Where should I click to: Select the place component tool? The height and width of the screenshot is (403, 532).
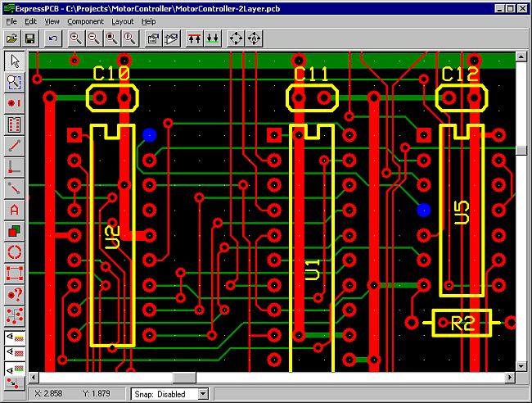(14, 125)
